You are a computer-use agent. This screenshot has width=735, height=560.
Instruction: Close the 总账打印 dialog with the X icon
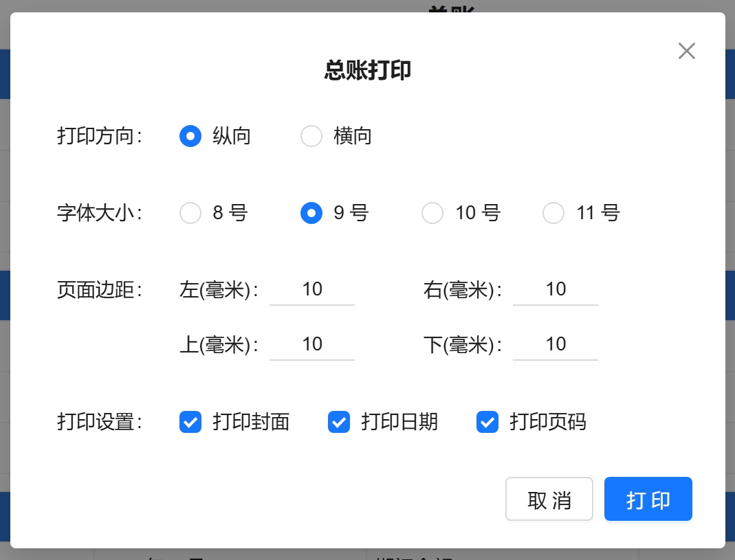tap(686, 51)
